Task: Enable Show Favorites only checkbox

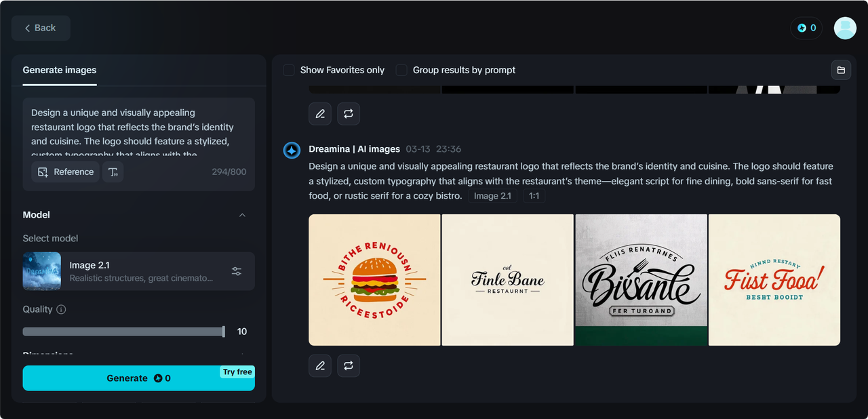Action: pos(289,70)
